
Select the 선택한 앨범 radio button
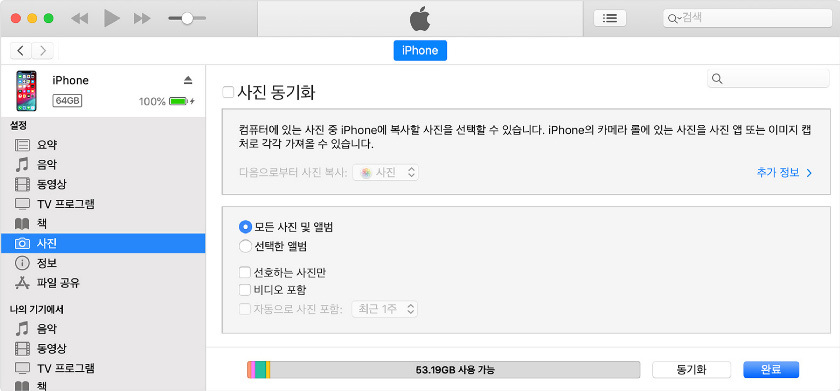[x=245, y=246]
